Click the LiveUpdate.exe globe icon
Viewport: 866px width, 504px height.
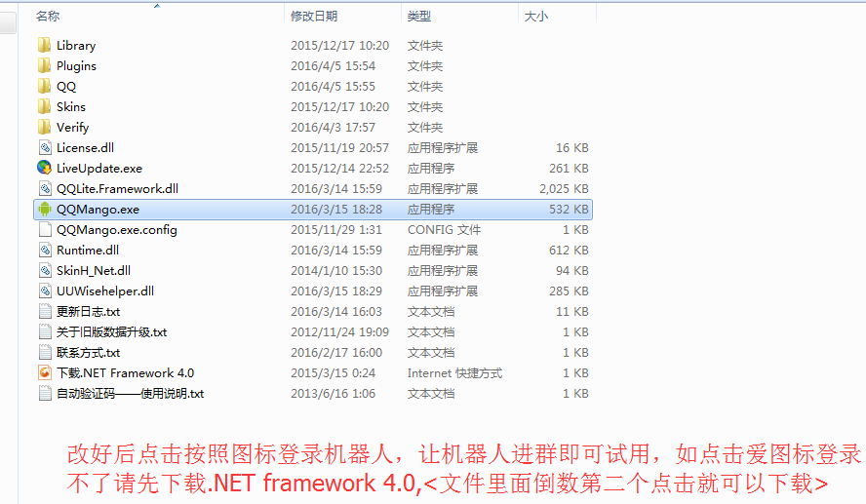(45, 168)
